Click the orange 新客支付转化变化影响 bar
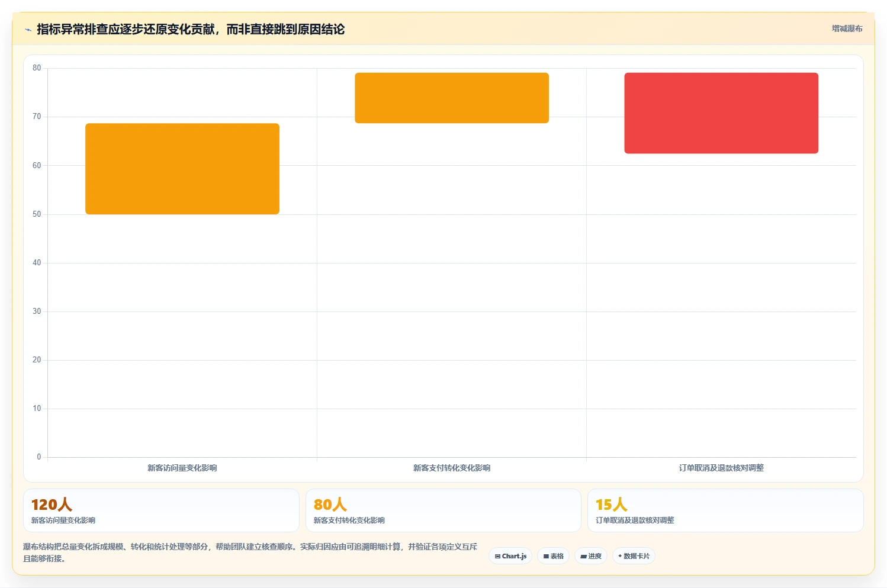887x588 pixels. [x=452, y=98]
